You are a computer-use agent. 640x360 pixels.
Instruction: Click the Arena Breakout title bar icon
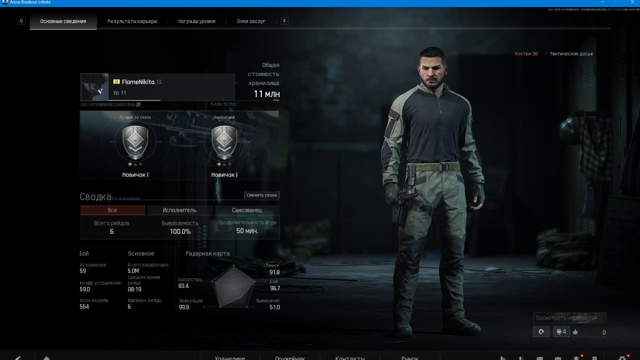point(5,2)
